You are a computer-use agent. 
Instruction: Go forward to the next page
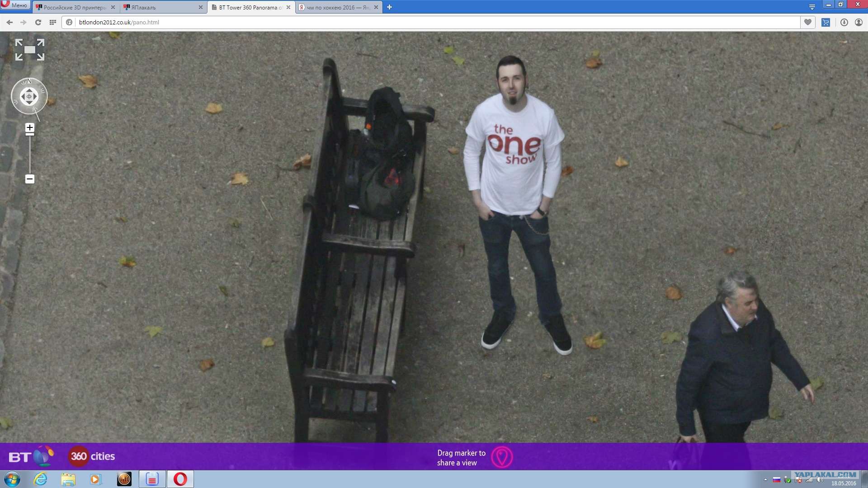point(24,22)
